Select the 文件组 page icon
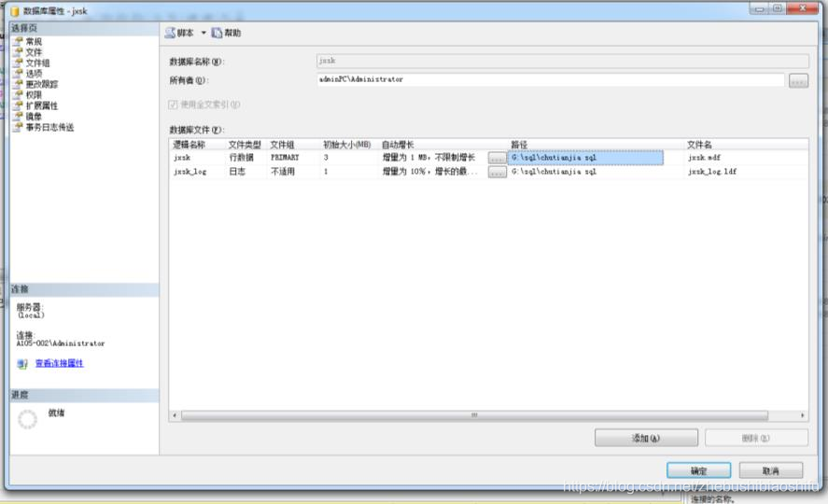Viewport: 828px width, 504px height. (19, 63)
